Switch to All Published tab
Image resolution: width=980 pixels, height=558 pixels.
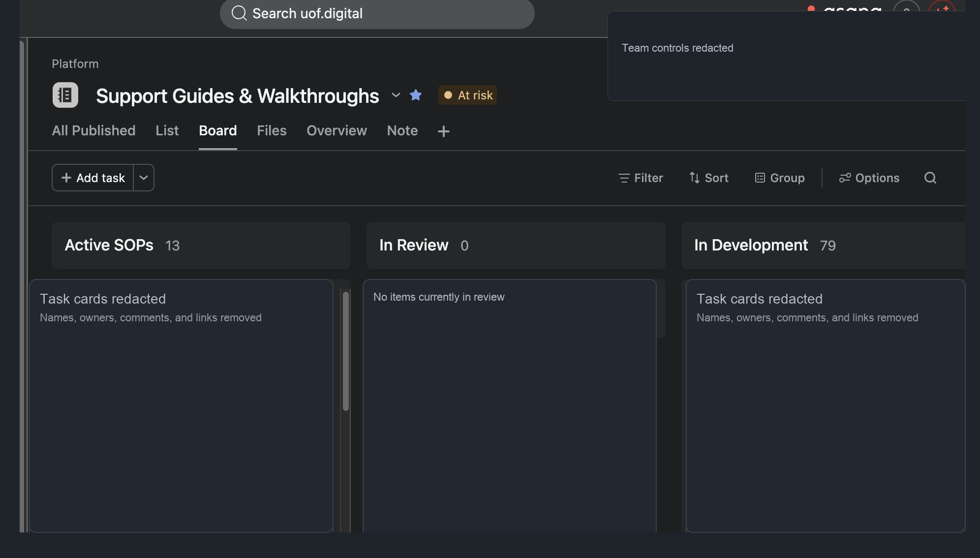(x=93, y=130)
